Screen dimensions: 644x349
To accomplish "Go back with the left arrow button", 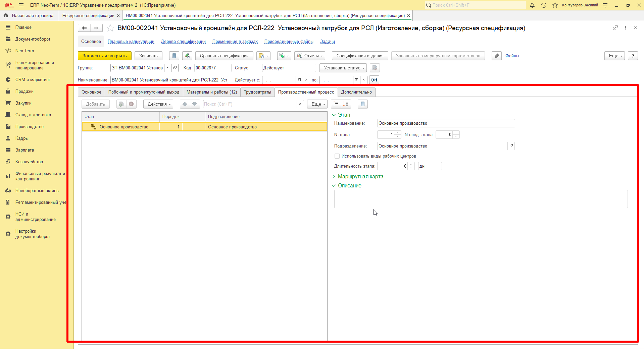I will point(85,28).
